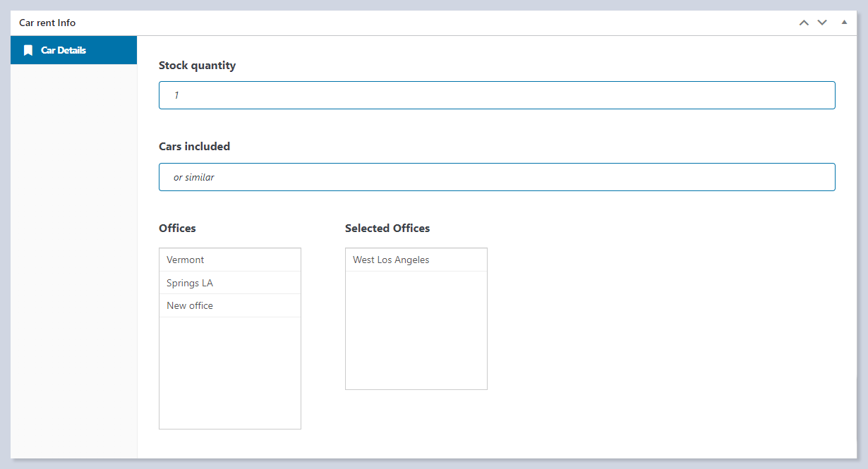Screen dimensions: 868x469
Task: Click the move panel down arrow
Action: point(822,23)
